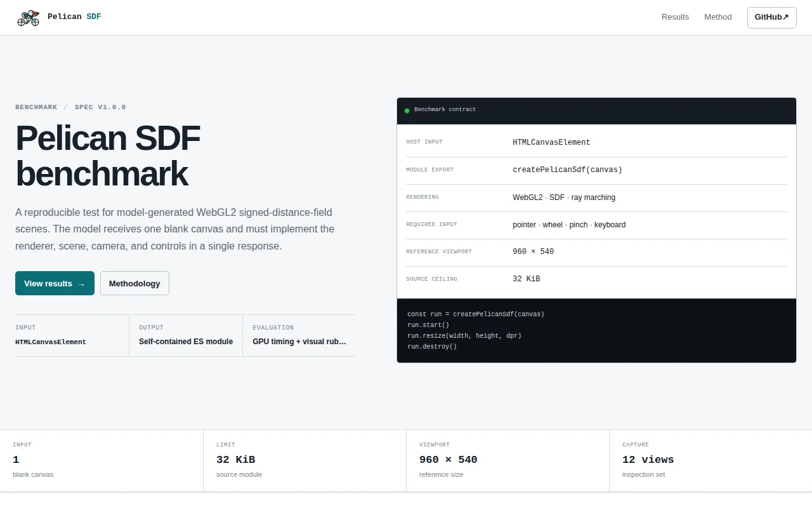
Task: Click the EVALUATION column label
Action: coord(273,328)
